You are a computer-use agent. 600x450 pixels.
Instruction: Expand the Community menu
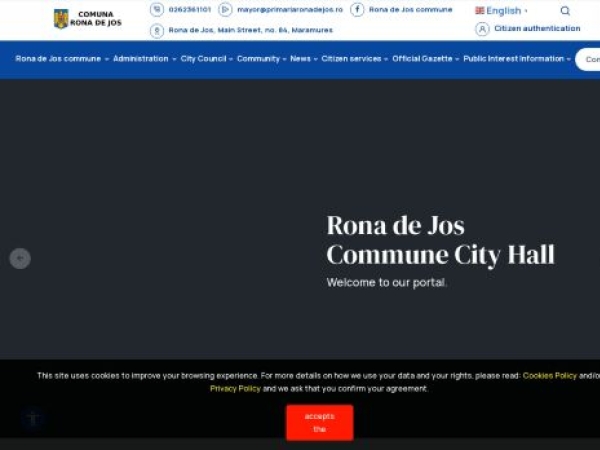(261, 59)
